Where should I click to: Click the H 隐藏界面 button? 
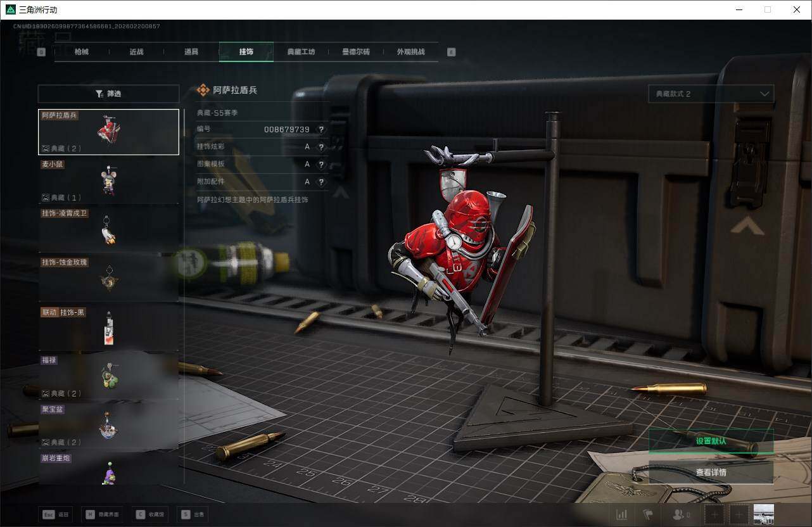(x=103, y=514)
